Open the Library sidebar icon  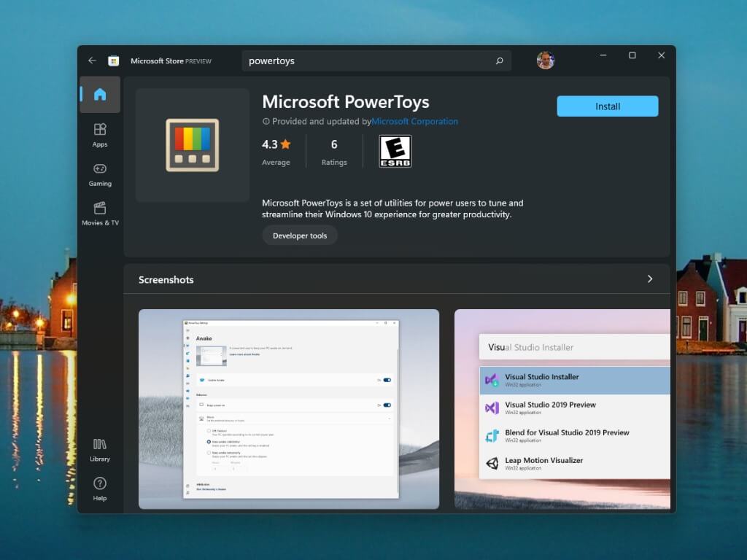pyautogui.click(x=100, y=450)
